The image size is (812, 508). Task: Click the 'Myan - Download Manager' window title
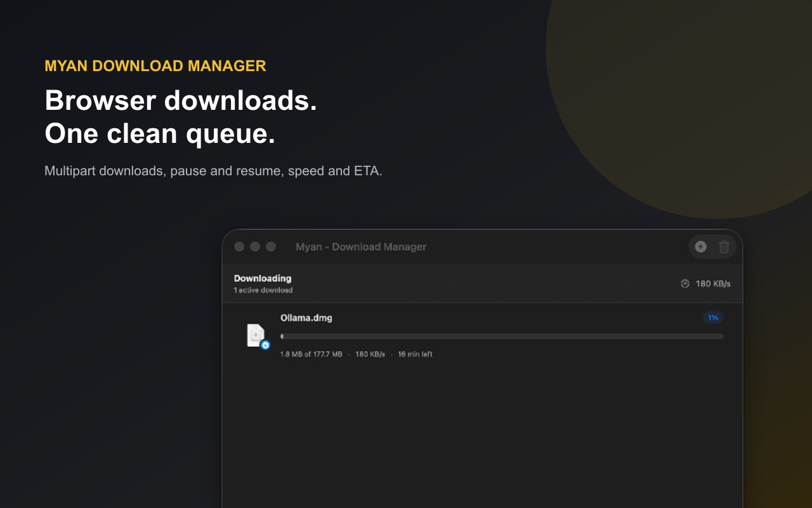tap(361, 246)
